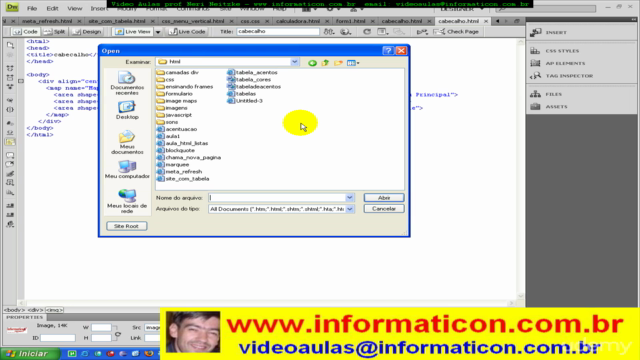Click the Abrir button

click(x=384, y=198)
